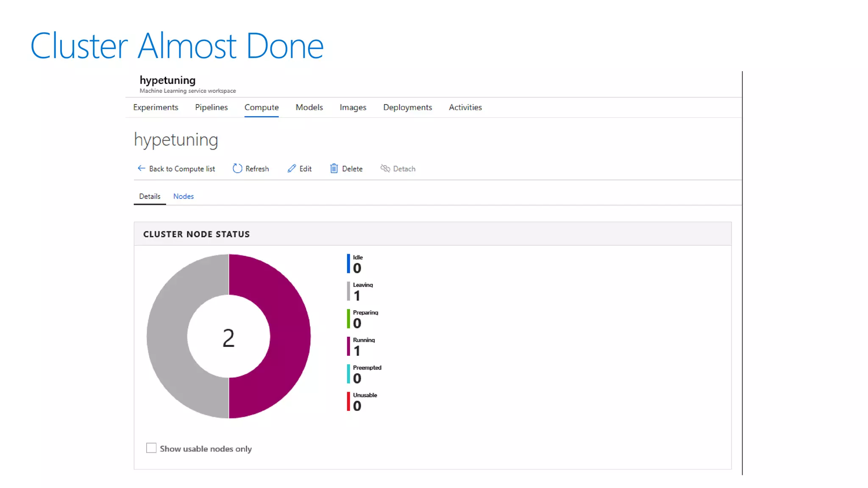Click the back arrow icon
The height and width of the screenshot is (488, 868).
click(141, 169)
